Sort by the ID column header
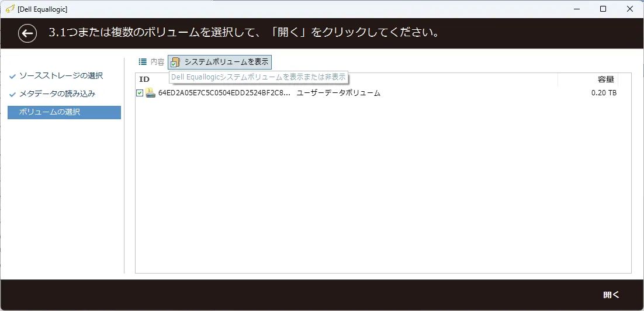 [144, 80]
